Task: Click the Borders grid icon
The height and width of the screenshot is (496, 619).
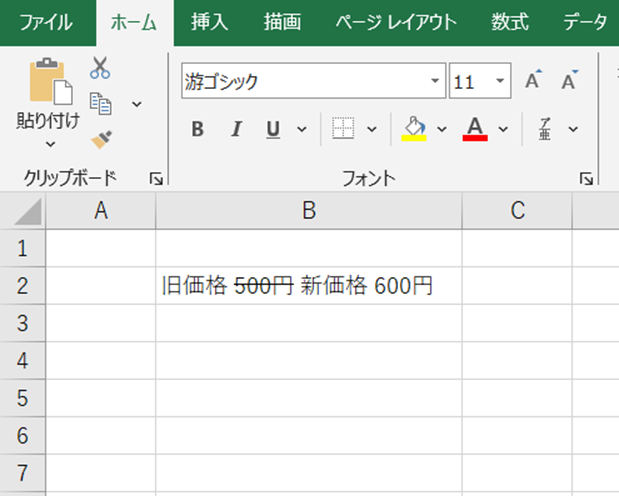Action: tap(343, 129)
